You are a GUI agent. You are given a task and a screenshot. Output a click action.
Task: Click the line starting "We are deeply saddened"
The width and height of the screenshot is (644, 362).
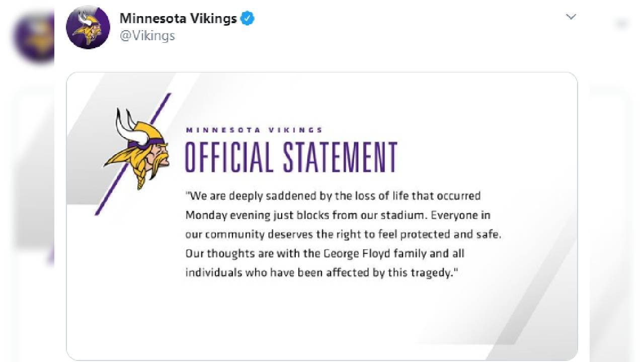[333, 196]
